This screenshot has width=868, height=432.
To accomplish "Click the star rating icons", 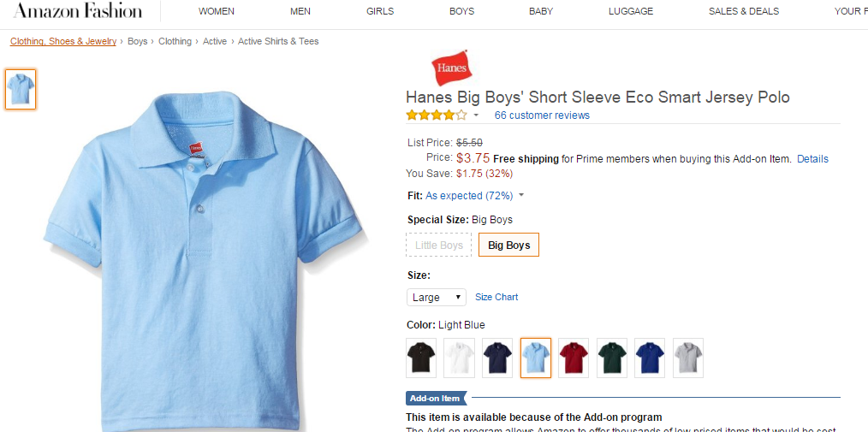I will coord(437,115).
